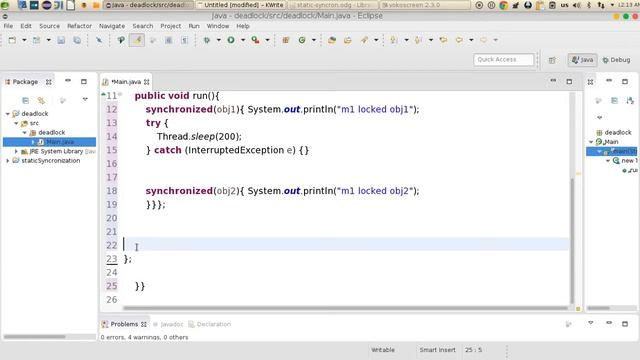The image size is (640, 360).
Task: Click the volume icon in system tray
Action: [576, 5]
